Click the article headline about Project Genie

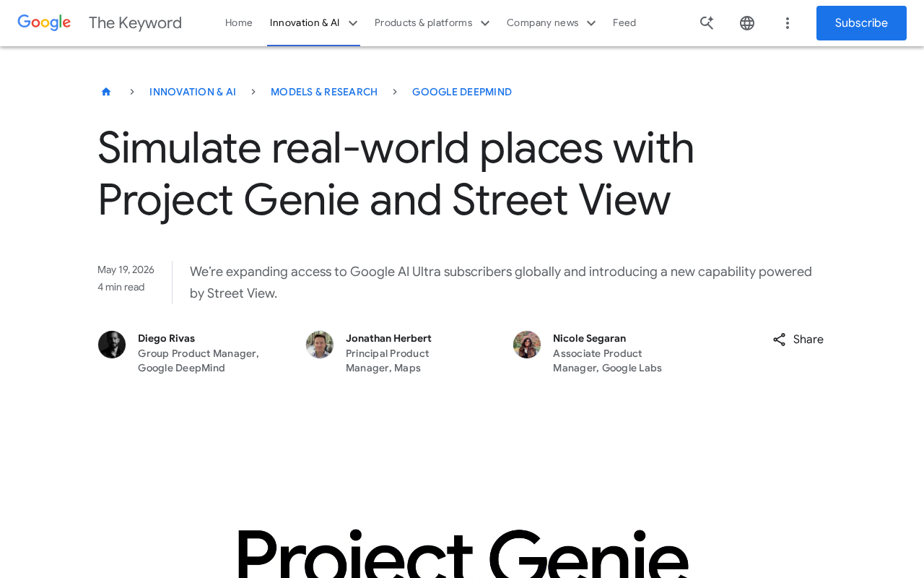(396, 173)
